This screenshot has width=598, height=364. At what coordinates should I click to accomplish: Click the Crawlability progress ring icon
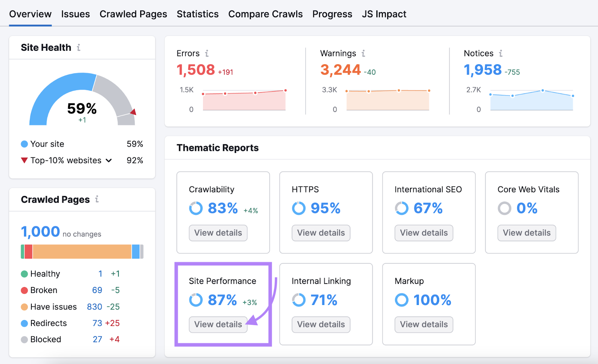coord(195,208)
